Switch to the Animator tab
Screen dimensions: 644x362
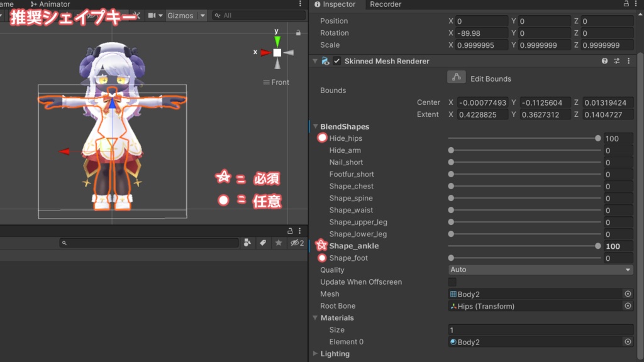[50, 4]
